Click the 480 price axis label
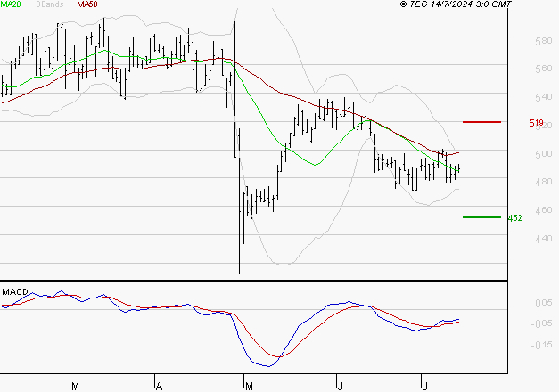This screenshot has width=559, height=392. [544, 182]
